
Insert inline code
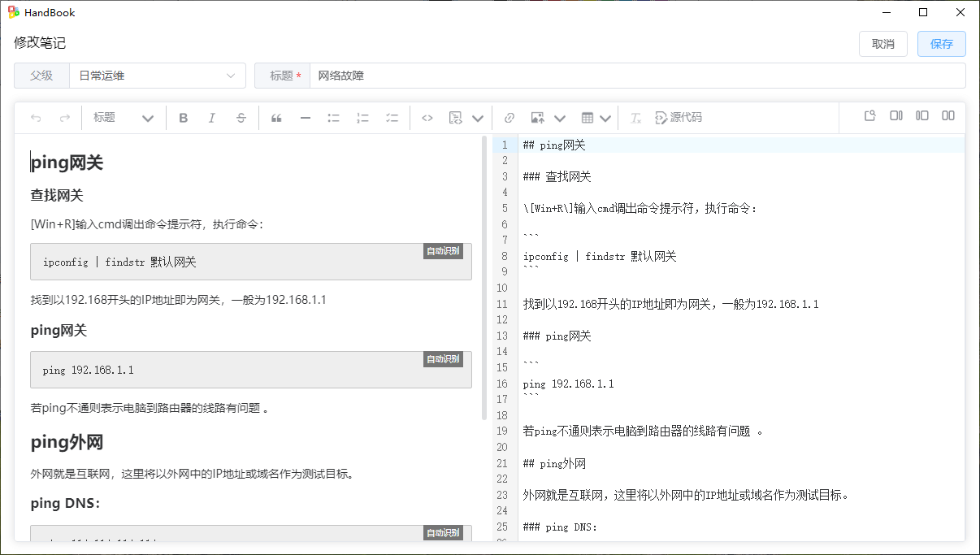point(427,118)
